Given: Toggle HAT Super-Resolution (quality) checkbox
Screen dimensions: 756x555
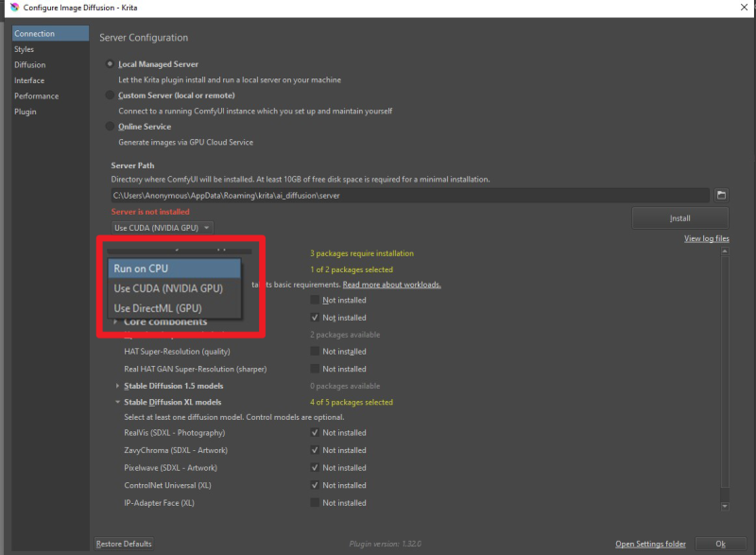Looking at the screenshot, I should click(x=315, y=351).
